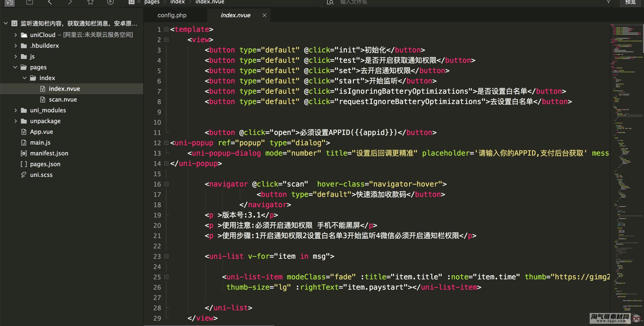Click the main.js file icon

click(24, 143)
